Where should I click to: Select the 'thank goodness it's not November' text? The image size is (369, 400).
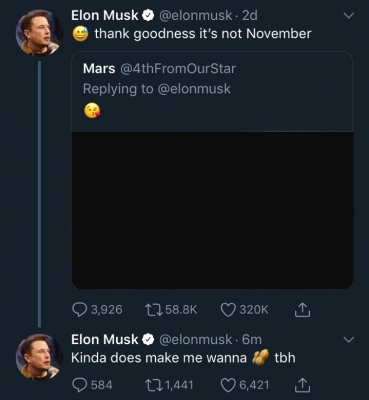[203, 34]
